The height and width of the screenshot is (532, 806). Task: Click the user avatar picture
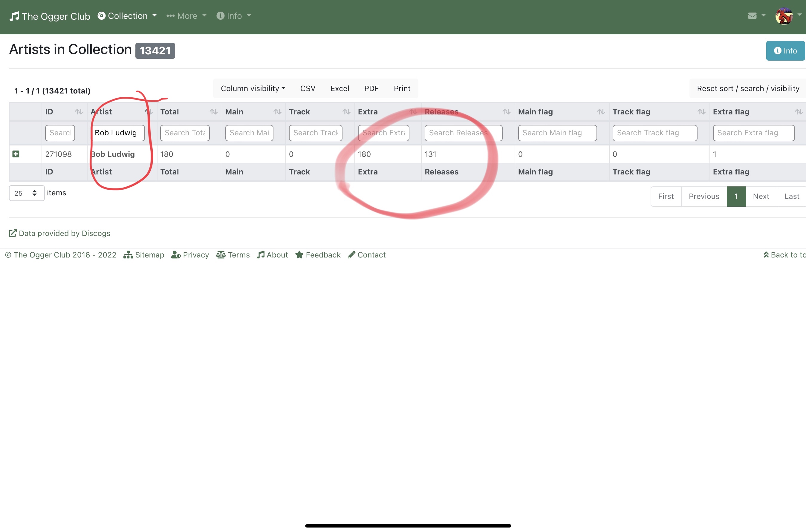[784, 16]
